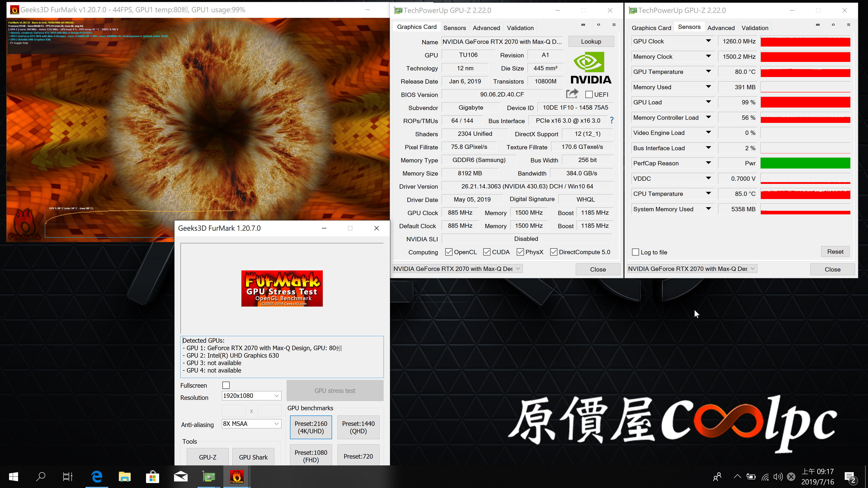Click the GPU Temperature red graph bar
Image resolution: width=868 pixels, height=488 pixels.
[x=805, y=72]
